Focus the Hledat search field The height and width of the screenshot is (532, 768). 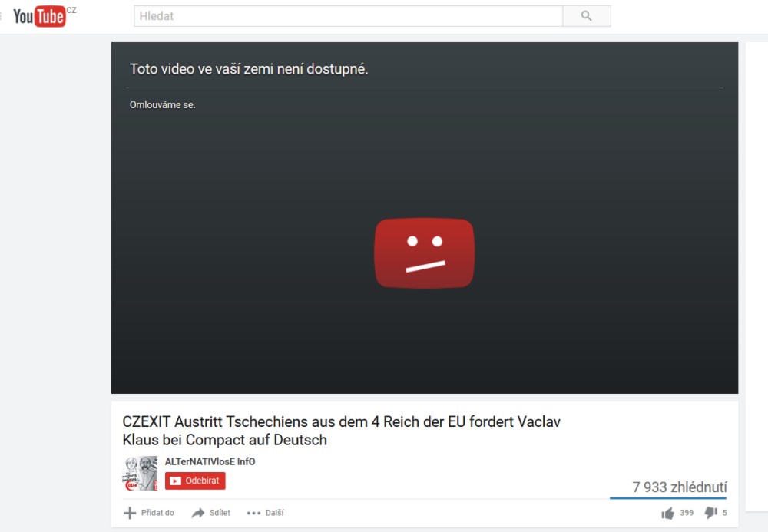[348, 16]
